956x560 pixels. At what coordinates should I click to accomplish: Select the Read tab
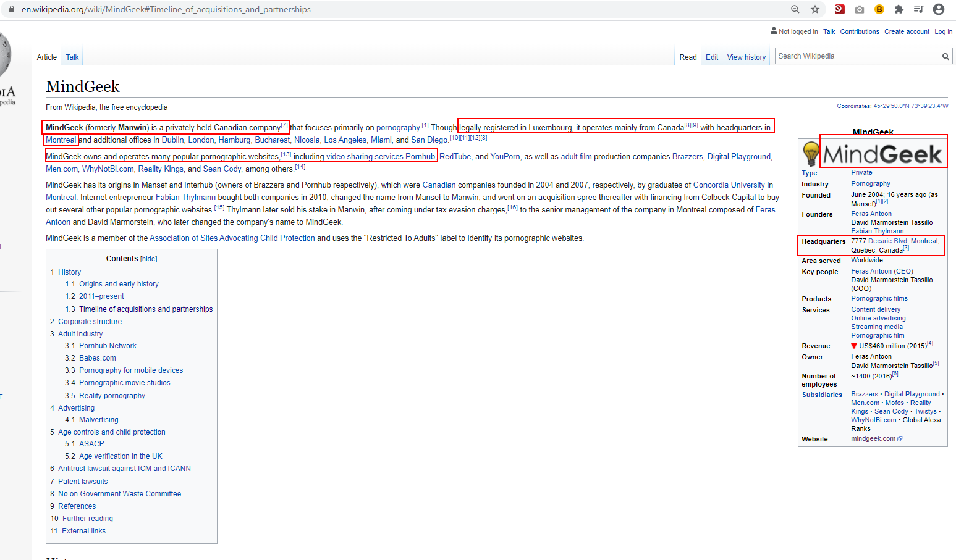[688, 57]
